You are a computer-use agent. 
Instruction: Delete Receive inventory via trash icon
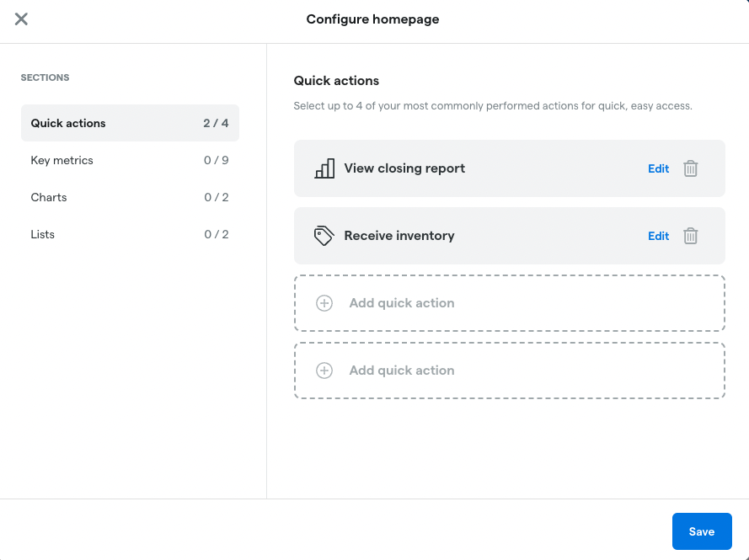pos(690,236)
